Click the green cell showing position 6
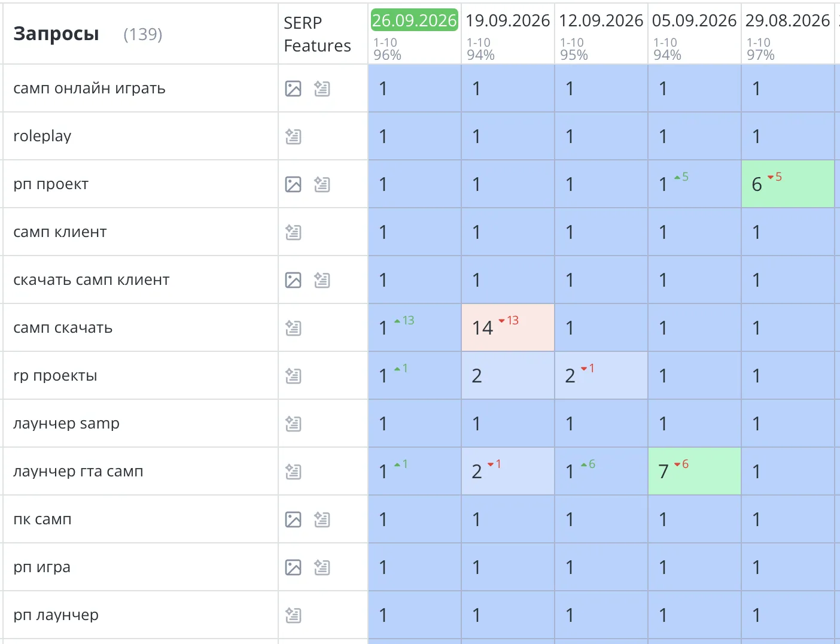Image resolution: width=840 pixels, height=644 pixels. click(x=788, y=184)
